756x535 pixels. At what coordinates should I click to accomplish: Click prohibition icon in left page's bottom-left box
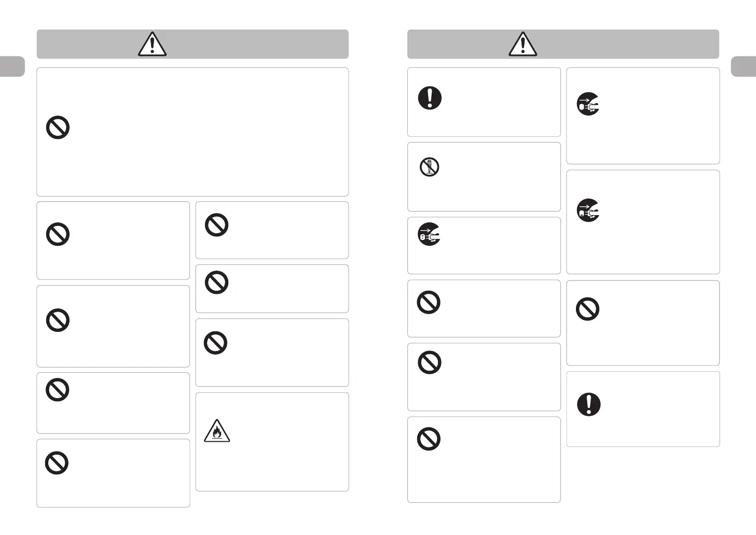pyautogui.click(x=57, y=463)
